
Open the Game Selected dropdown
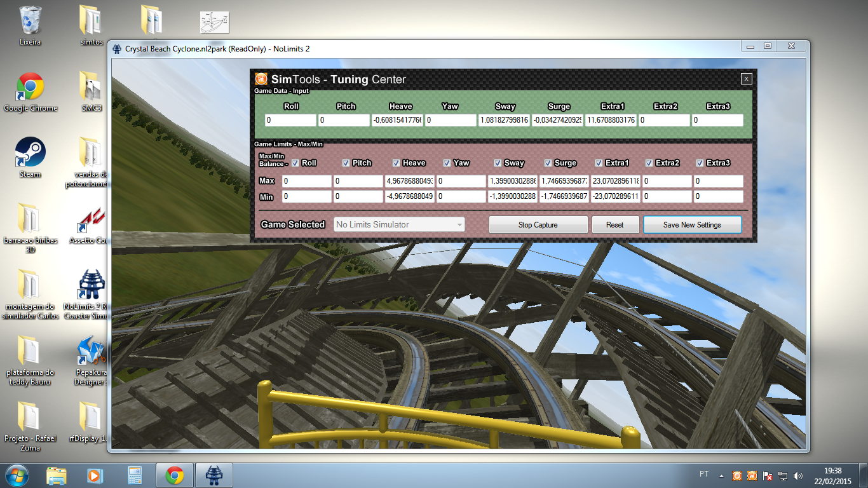point(399,224)
